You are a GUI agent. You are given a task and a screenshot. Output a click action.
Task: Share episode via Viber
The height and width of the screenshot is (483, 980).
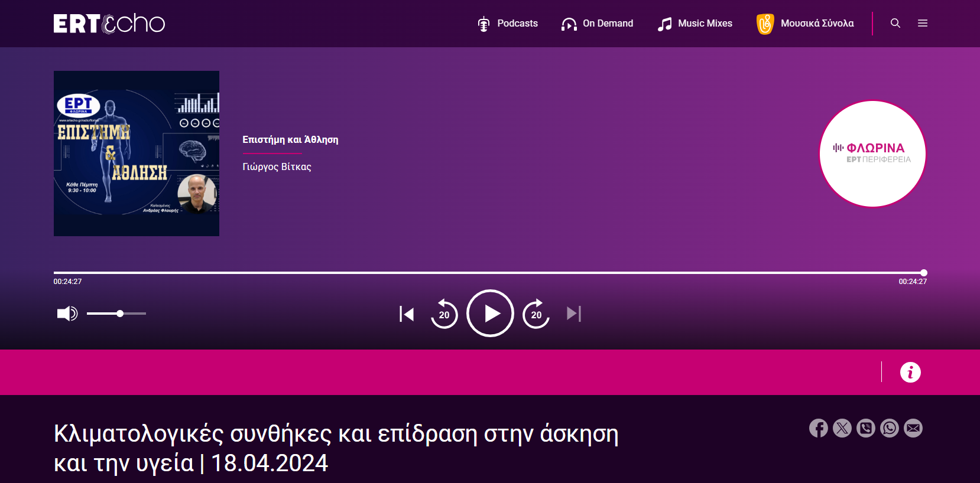866,428
